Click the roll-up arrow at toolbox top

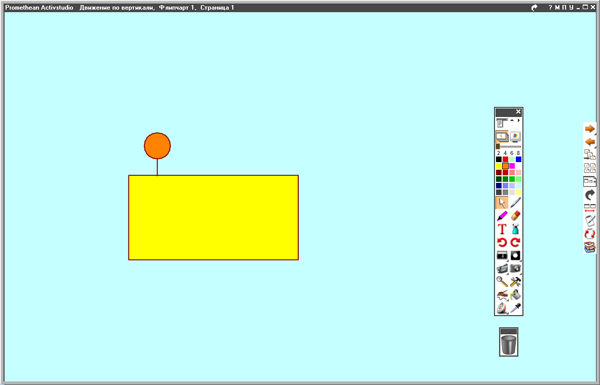(512, 120)
